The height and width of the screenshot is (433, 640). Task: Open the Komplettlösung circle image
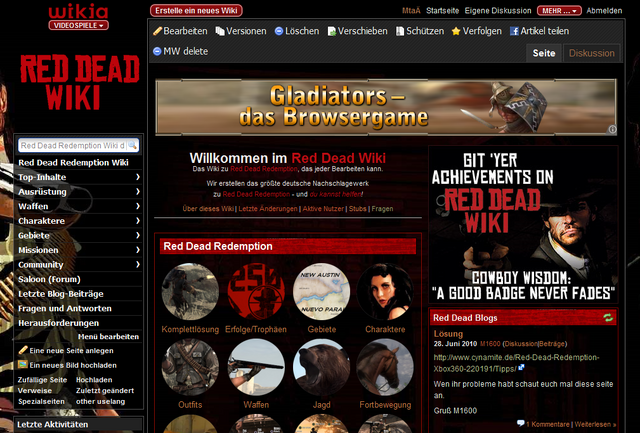pyautogui.click(x=190, y=291)
